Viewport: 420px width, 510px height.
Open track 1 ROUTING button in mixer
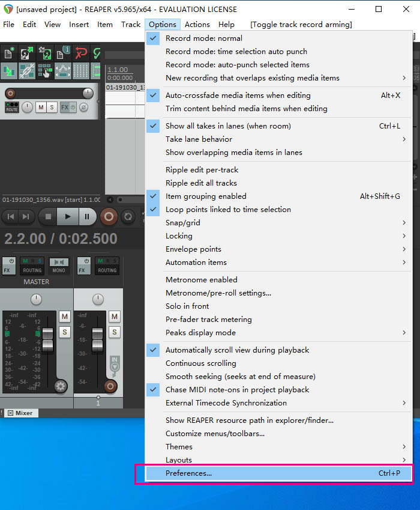pyautogui.click(x=107, y=266)
